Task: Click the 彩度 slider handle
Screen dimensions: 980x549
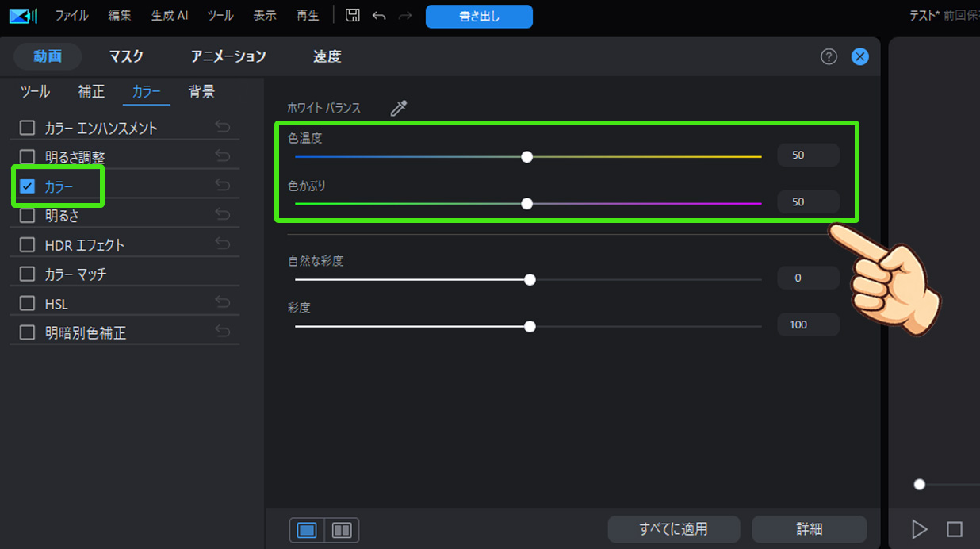Action: tap(530, 326)
